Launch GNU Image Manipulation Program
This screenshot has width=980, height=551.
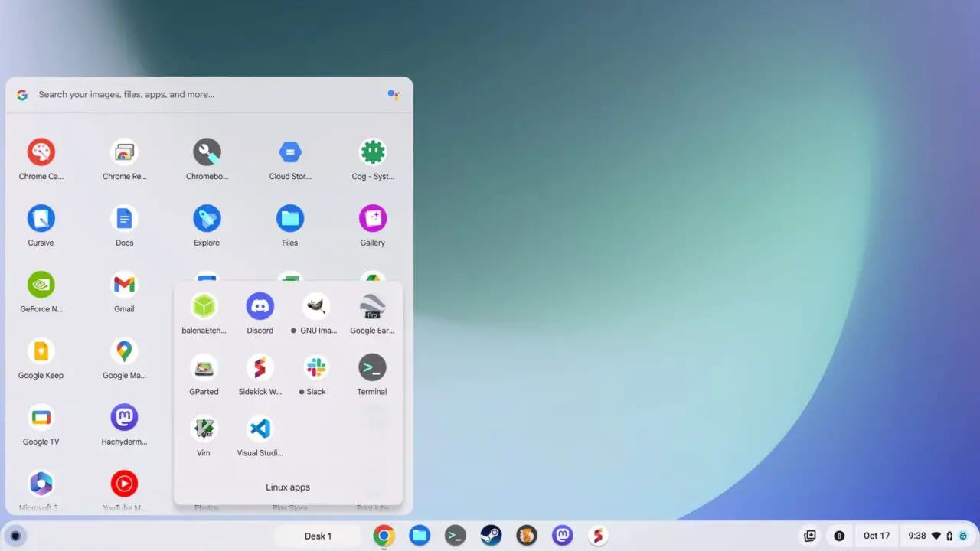pyautogui.click(x=316, y=306)
